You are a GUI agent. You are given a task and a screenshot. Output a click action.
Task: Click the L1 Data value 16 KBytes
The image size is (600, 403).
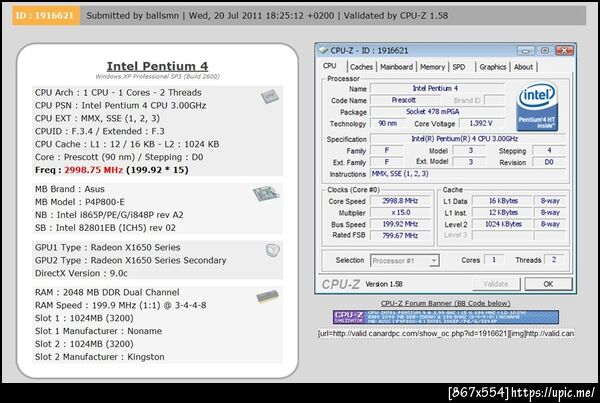pyautogui.click(x=503, y=201)
